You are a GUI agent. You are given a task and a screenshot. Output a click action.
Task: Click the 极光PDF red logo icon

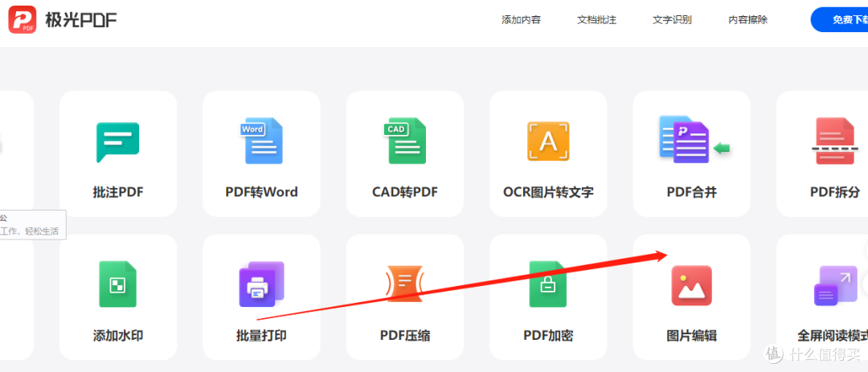coord(23,20)
